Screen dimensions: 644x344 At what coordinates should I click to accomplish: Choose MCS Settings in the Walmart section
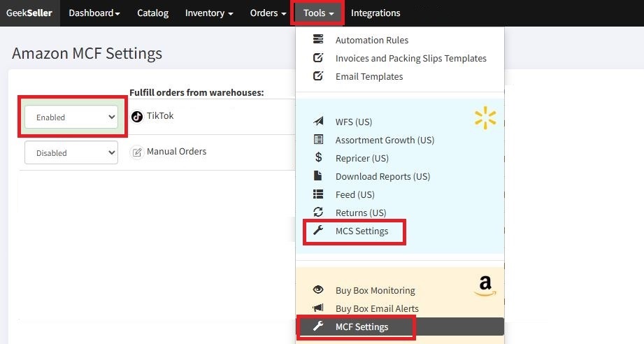362,231
